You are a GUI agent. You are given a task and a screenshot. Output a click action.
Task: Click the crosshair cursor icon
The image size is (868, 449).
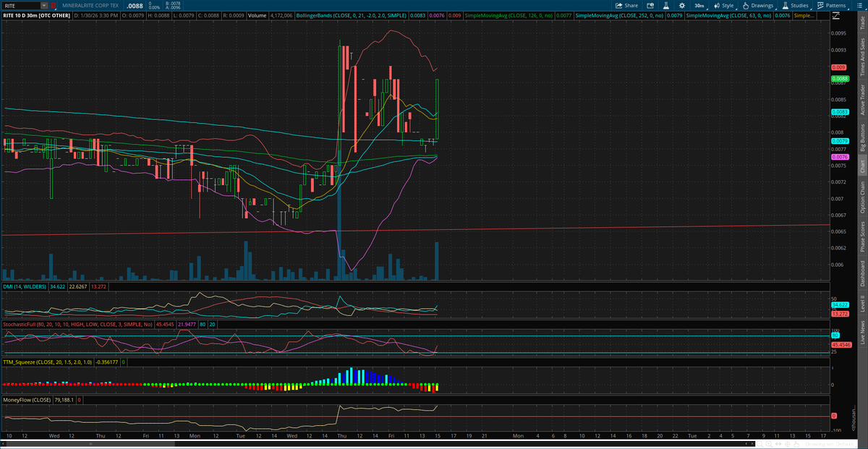click(x=787, y=444)
